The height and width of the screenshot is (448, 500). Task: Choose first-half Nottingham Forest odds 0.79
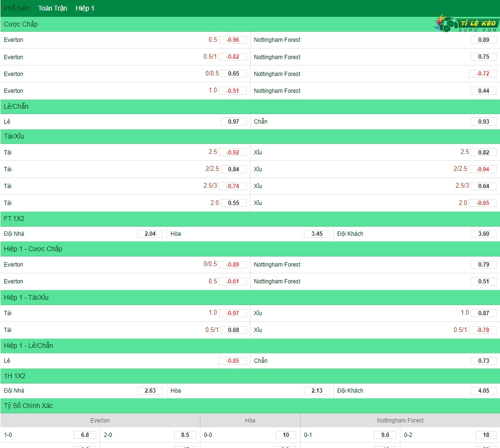click(484, 265)
